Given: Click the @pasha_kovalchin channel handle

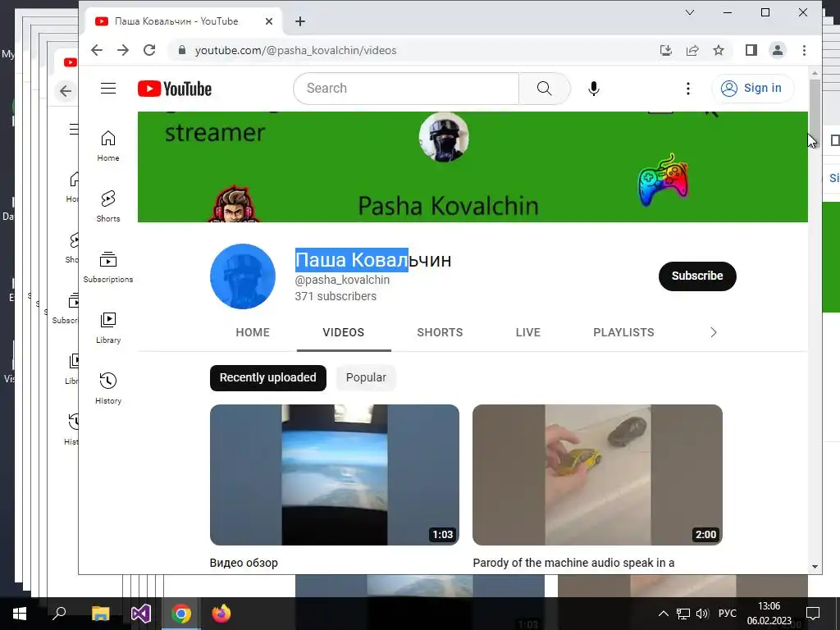Looking at the screenshot, I should coord(342,280).
